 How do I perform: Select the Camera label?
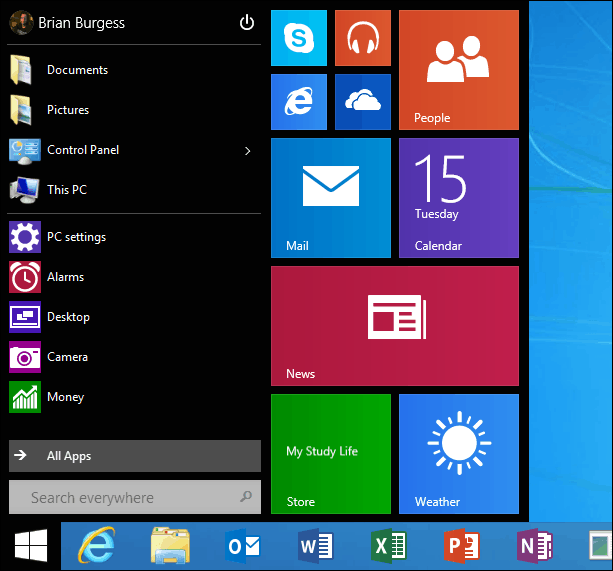point(67,357)
